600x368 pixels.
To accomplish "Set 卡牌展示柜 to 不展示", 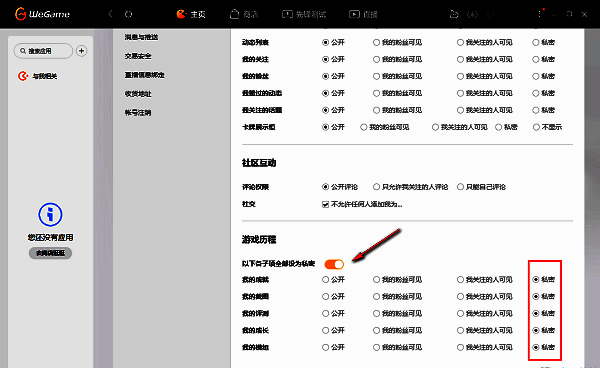I will (536, 127).
